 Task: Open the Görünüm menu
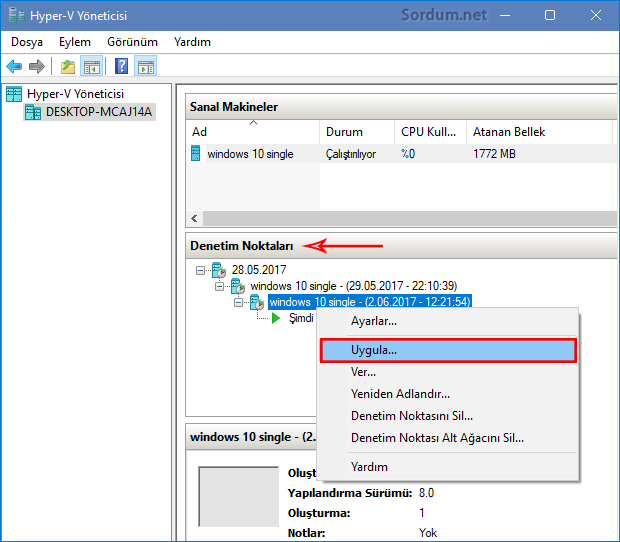pyautogui.click(x=132, y=42)
